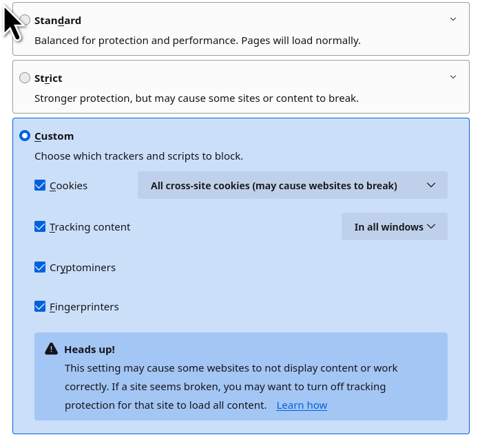Expand the Strict section chevron

453,77
